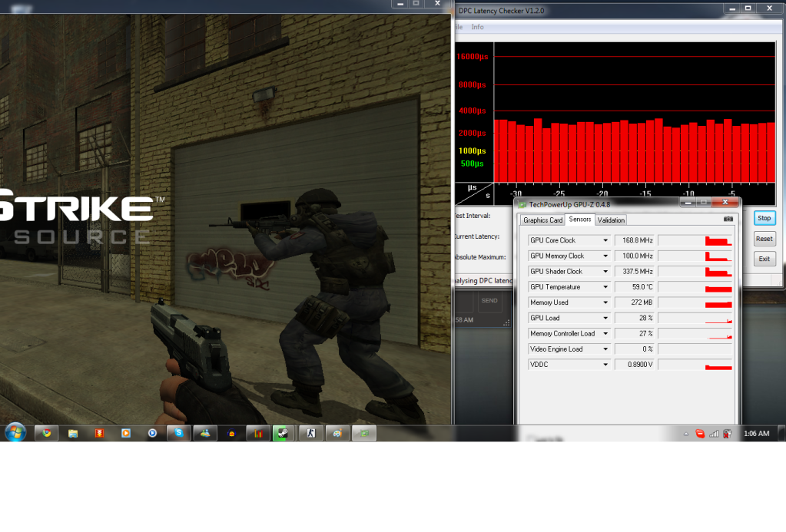This screenshot has height=532, width=786.
Task: Select the Sensors tab in GPU-Z
Action: point(580,219)
